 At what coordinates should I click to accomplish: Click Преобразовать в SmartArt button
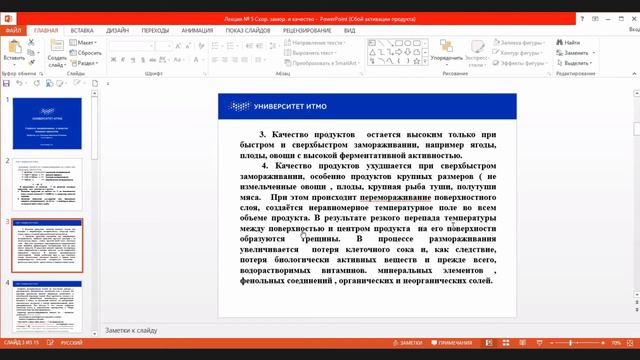(322, 63)
